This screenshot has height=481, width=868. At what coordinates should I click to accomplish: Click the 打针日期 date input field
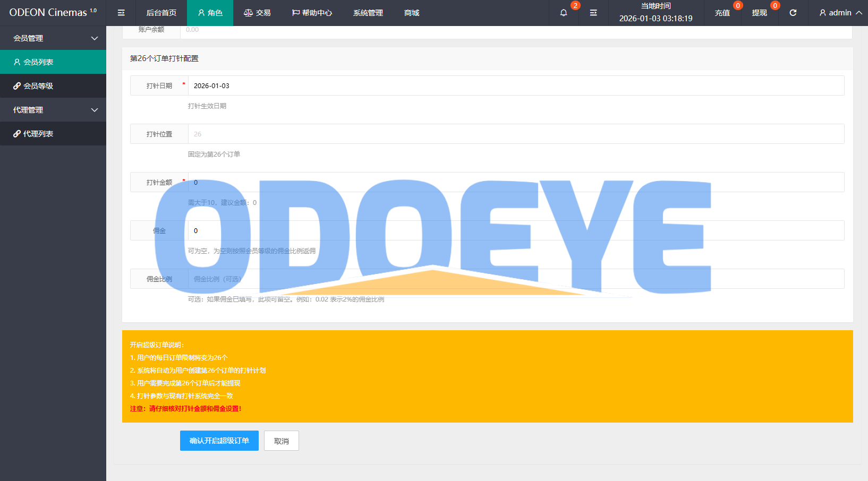(515, 85)
